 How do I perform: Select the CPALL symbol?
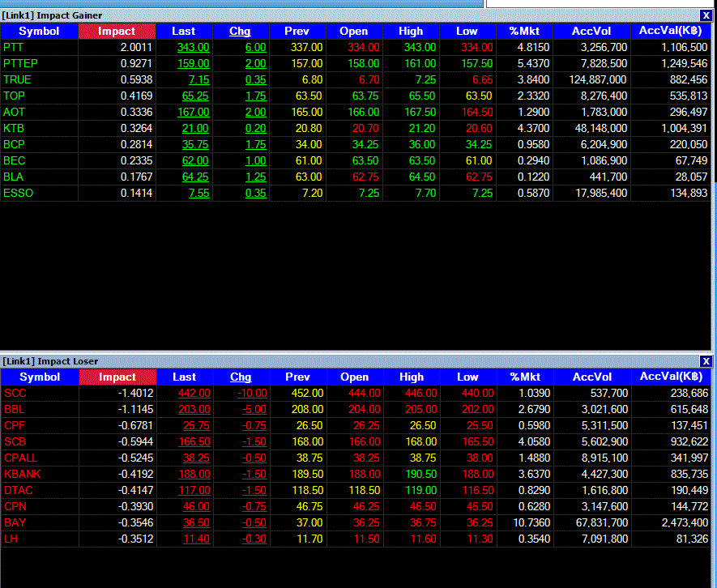21,458
